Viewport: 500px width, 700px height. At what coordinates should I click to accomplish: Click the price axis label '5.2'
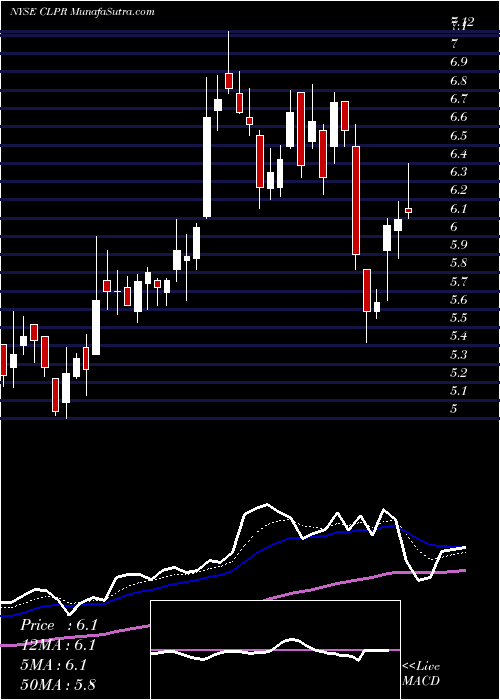(x=458, y=373)
